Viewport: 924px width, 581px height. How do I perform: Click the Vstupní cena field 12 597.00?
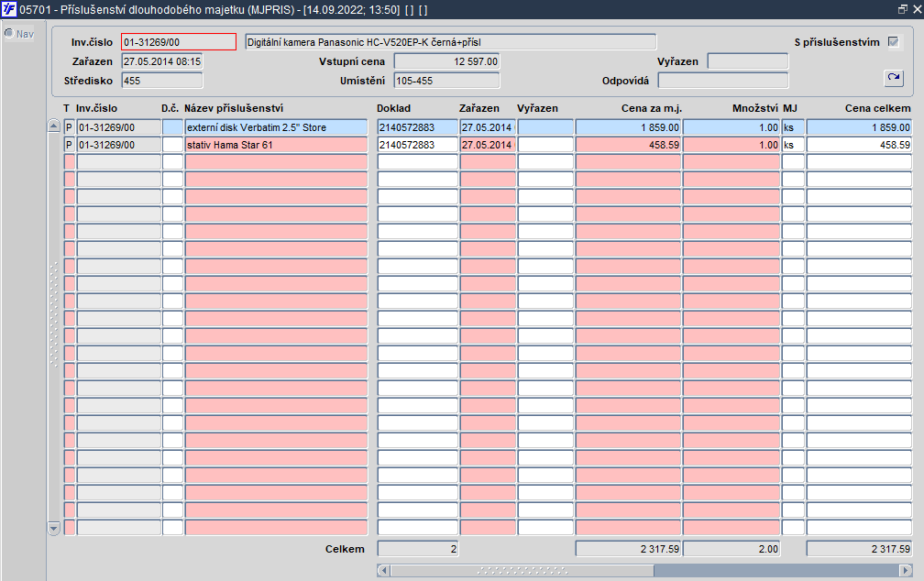446,61
